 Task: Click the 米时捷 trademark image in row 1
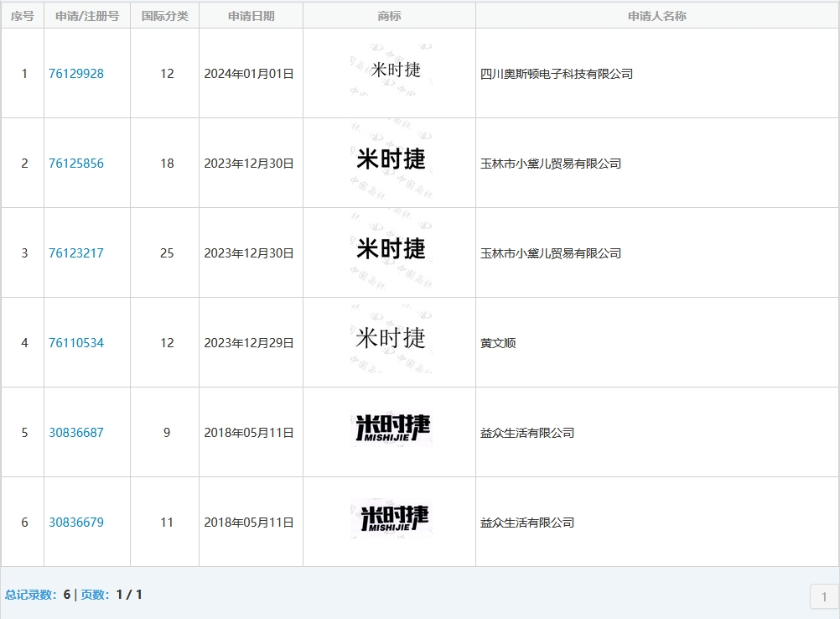point(391,72)
